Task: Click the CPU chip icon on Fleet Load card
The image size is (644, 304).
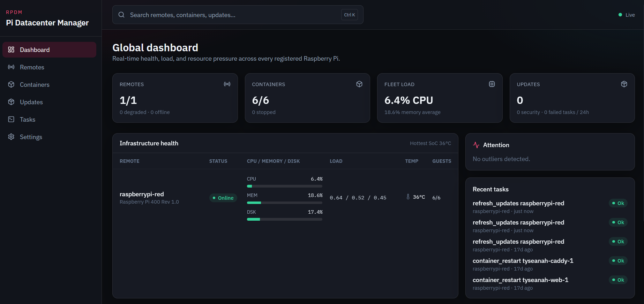Action: [x=492, y=84]
